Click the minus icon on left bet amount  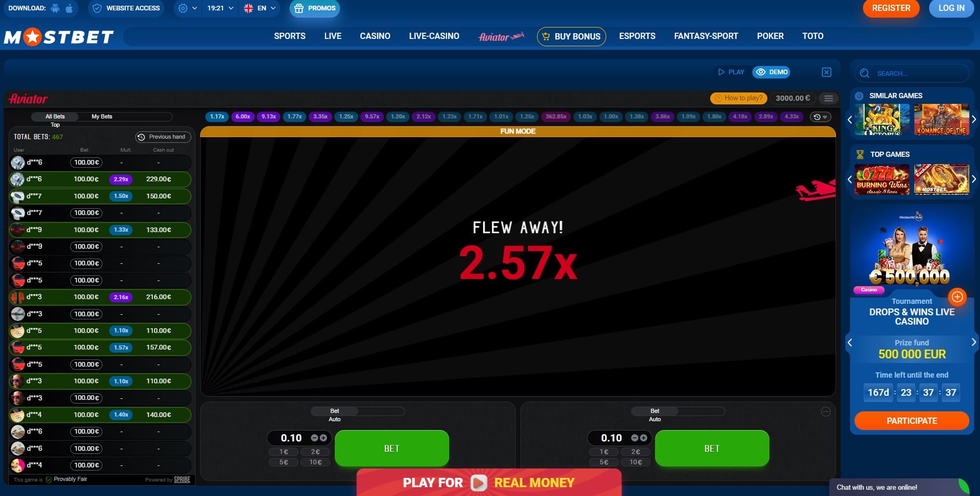(315, 438)
